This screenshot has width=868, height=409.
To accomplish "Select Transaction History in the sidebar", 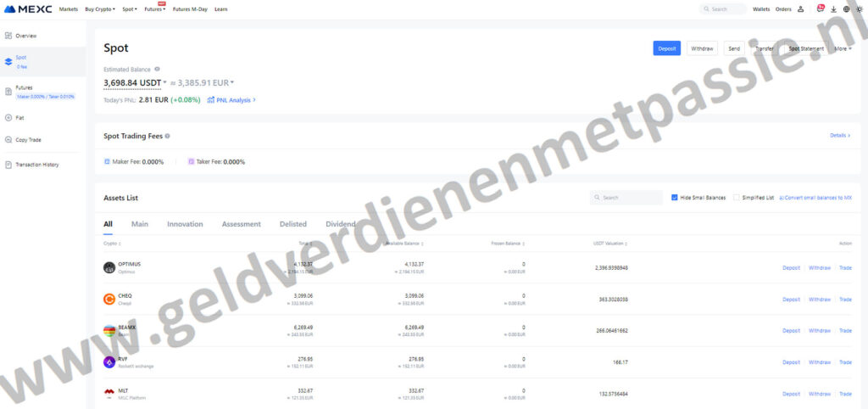I will click(x=36, y=165).
